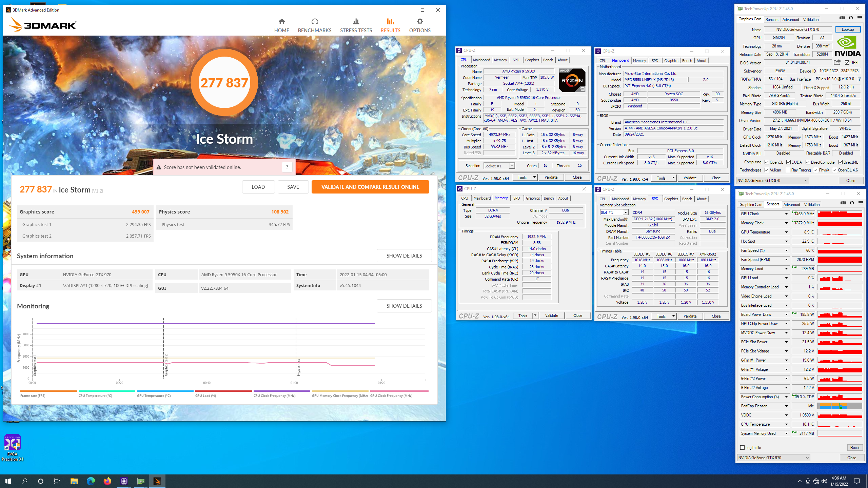Open taskbar search
Image resolution: width=868 pixels, height=488 pixels.
[24, 481]
